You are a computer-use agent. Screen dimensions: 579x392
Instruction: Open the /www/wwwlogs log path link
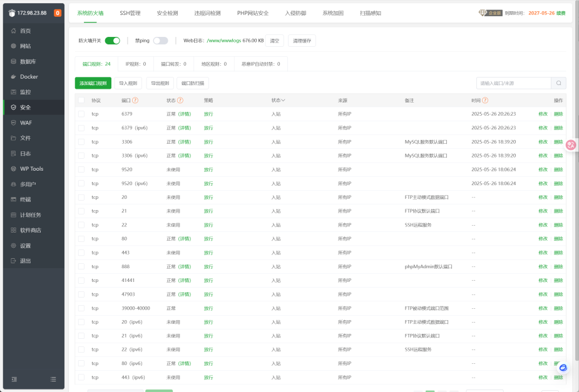tap(223, 41)
